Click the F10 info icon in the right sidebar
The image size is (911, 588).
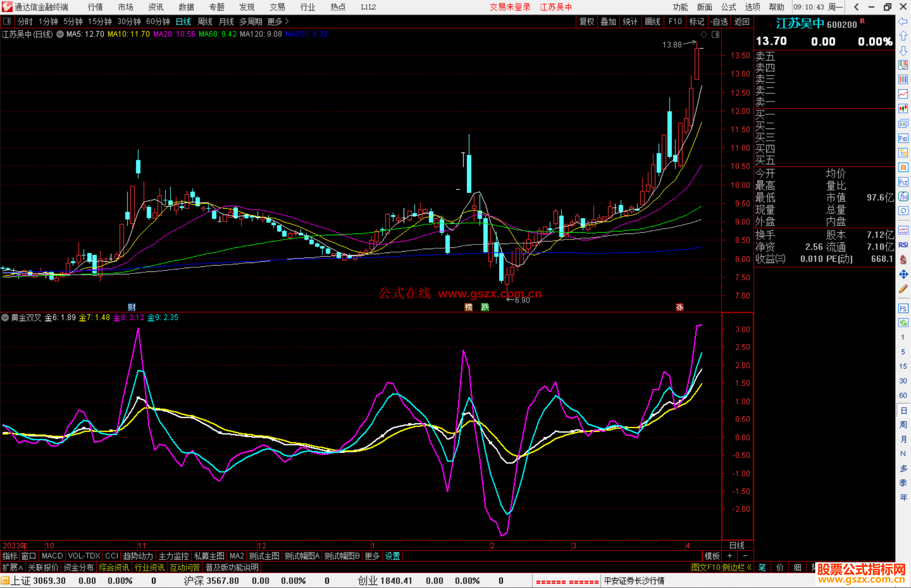click(x=903, y=139)
